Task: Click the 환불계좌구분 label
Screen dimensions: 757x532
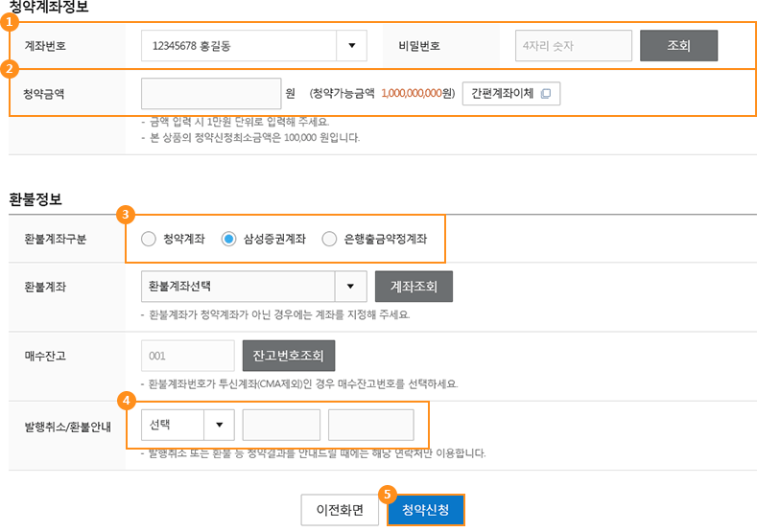Action: click(x=55, y=240)
